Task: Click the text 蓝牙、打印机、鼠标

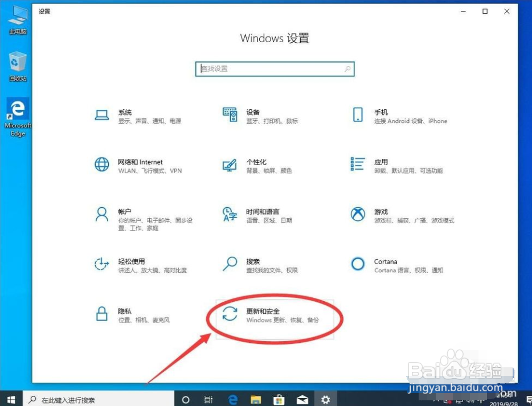Action: [272, 121]
